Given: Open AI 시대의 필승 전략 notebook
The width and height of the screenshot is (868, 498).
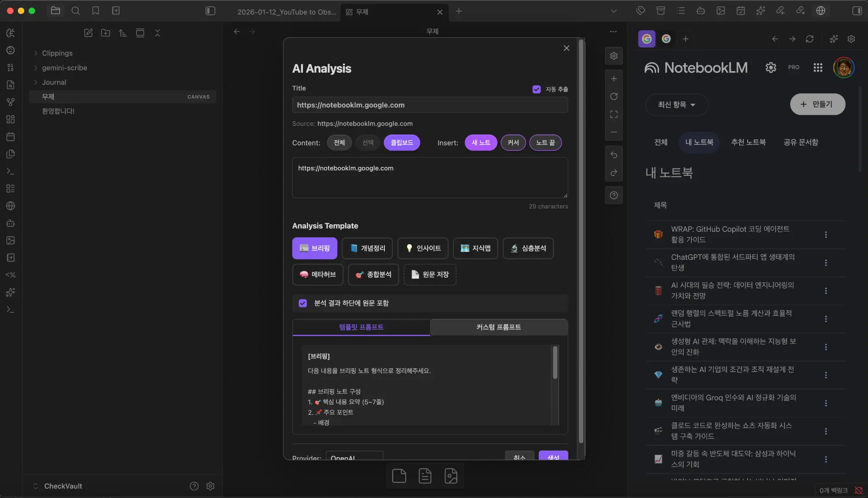Looking at the screenshot, I should (732, 291).
